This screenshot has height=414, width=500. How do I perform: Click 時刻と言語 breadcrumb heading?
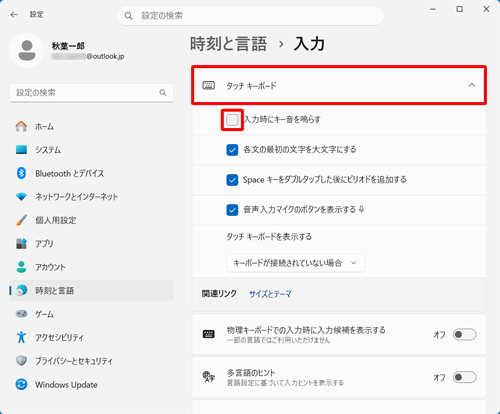pyautogui.click(x=229, y=44)
